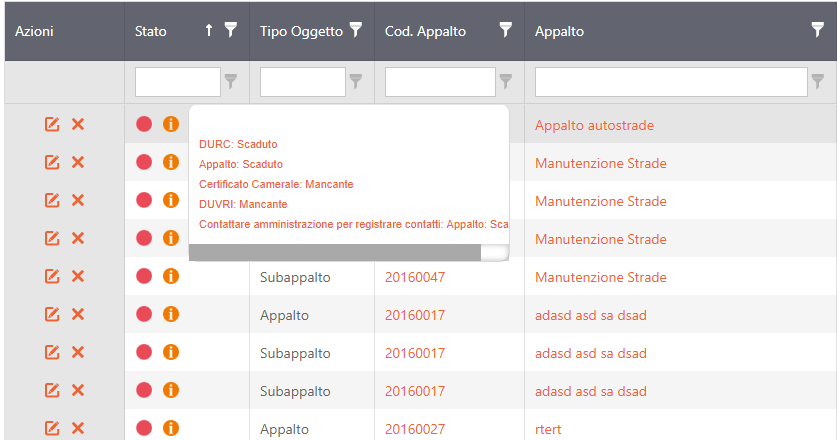Open the 20160027 code link
837x440 pixels.
click(415, 429)
